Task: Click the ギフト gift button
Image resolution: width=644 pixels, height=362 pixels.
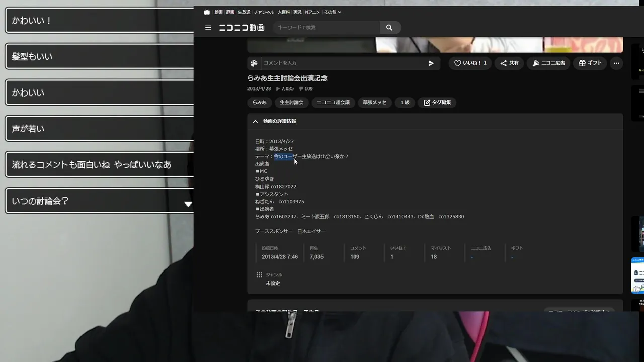Action: pyautogui.click(x=590, y=63)
